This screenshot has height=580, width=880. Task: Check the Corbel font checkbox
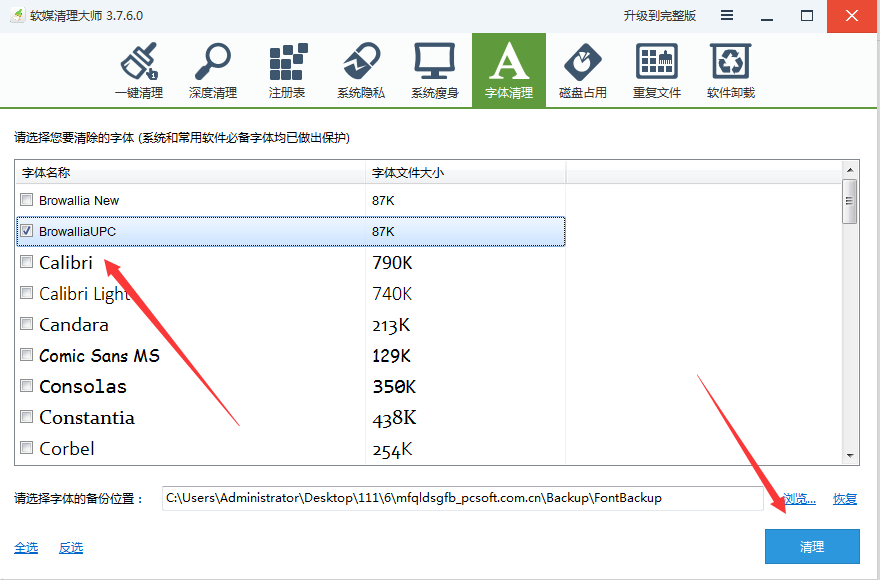[26, 447]
